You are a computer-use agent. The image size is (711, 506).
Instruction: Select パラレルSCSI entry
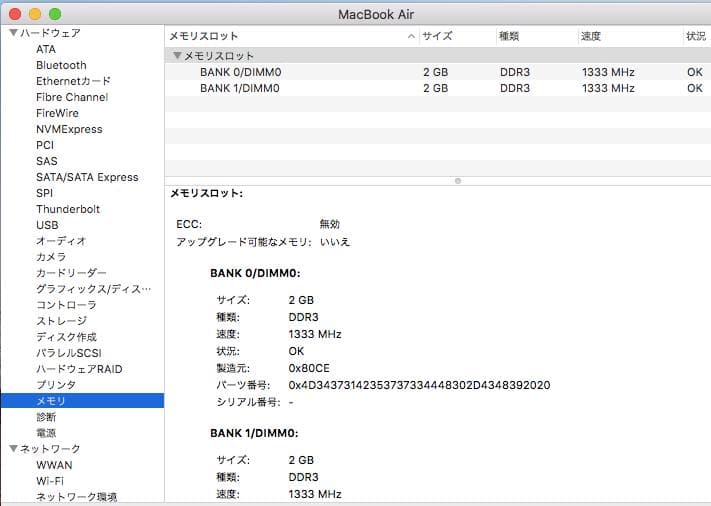pos(69,353)
